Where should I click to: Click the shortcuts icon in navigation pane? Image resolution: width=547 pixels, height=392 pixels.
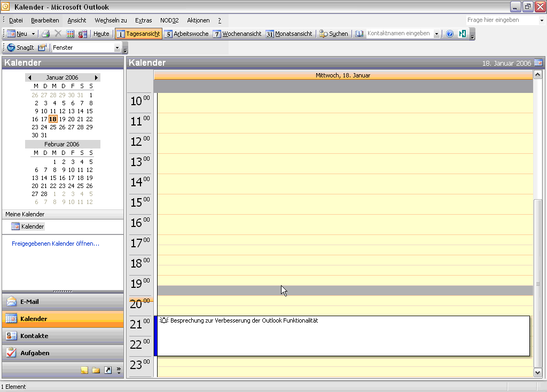point(108,370)
